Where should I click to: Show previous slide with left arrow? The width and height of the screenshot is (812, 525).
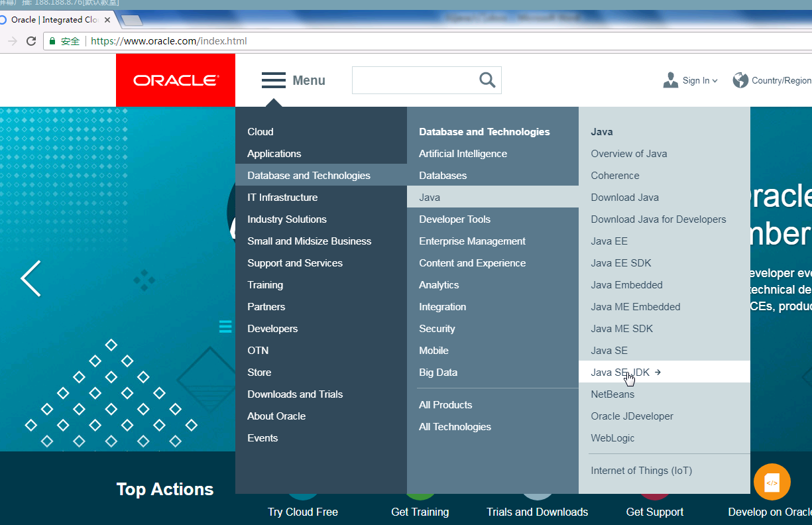tap(30, 278)
